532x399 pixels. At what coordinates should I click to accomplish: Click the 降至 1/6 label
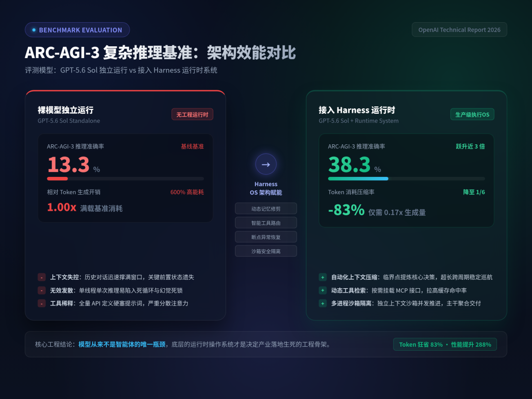click(x=474, y=192)
